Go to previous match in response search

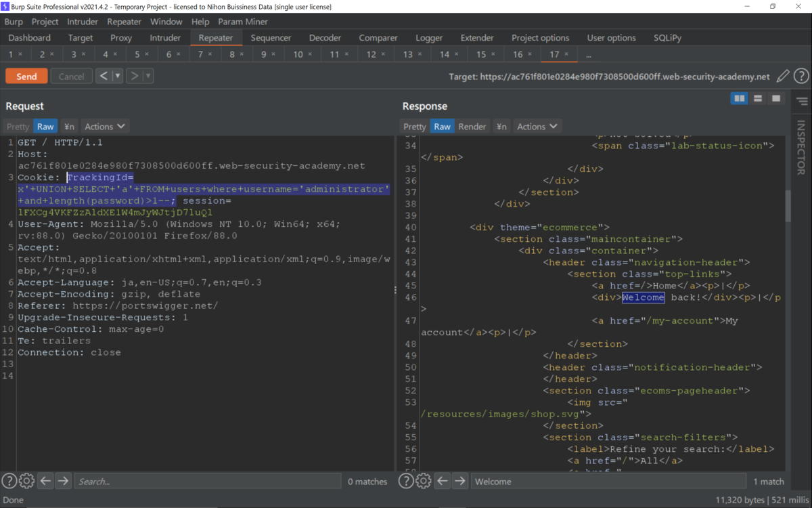point(443,481)
